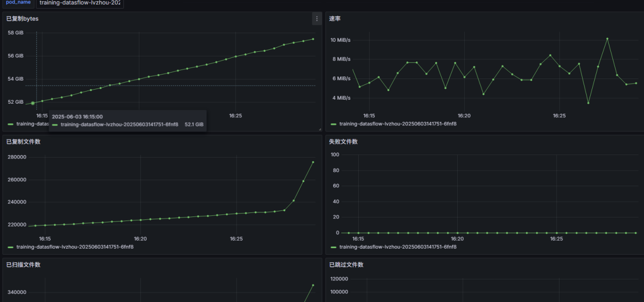Toggle the truncated legend label in 已复制bytes panel
Viewport: 644px width, 302px height.
pyautogui.click(x=32, y=124)
